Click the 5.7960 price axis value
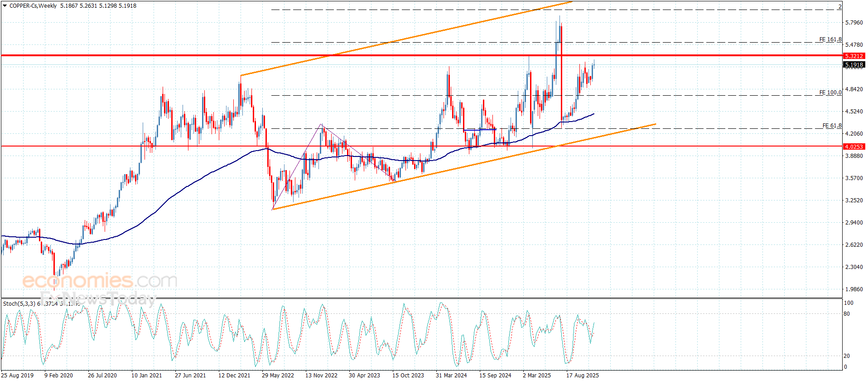868x381 pixels. click(x=854, y=22)
